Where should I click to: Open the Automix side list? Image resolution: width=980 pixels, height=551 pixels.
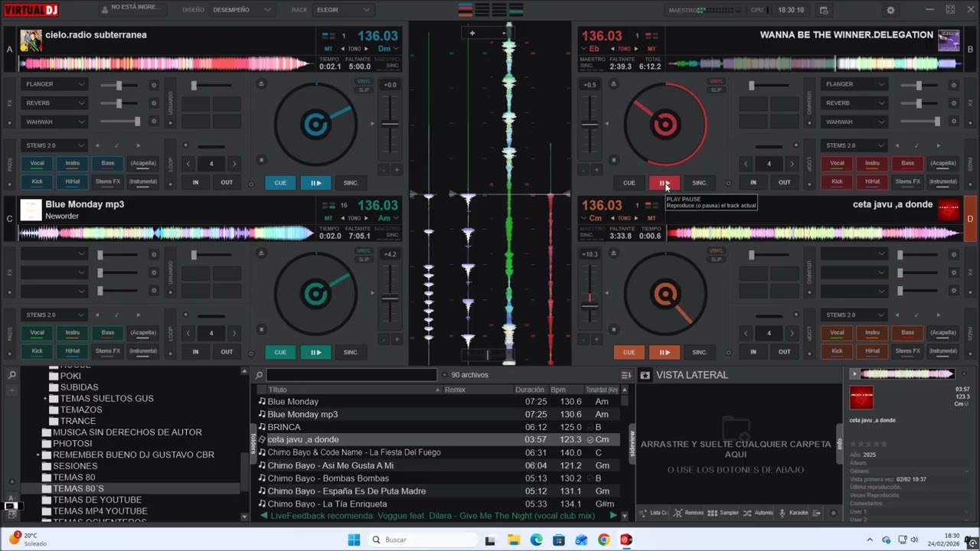(759, 513)
